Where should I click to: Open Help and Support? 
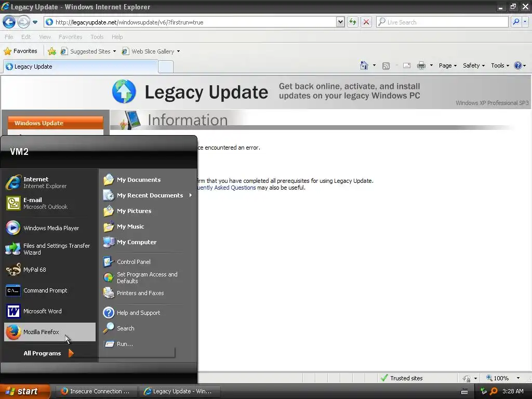tap(148, 313)
